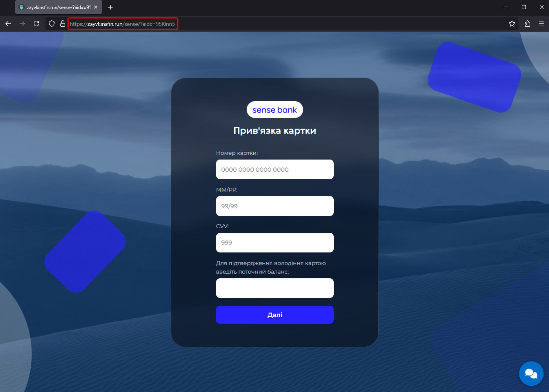The width and height of the screenshot is (549, 392).
Task: Select the zayvkinsfin.run/sense browser tab
Action: pos(58,7)
